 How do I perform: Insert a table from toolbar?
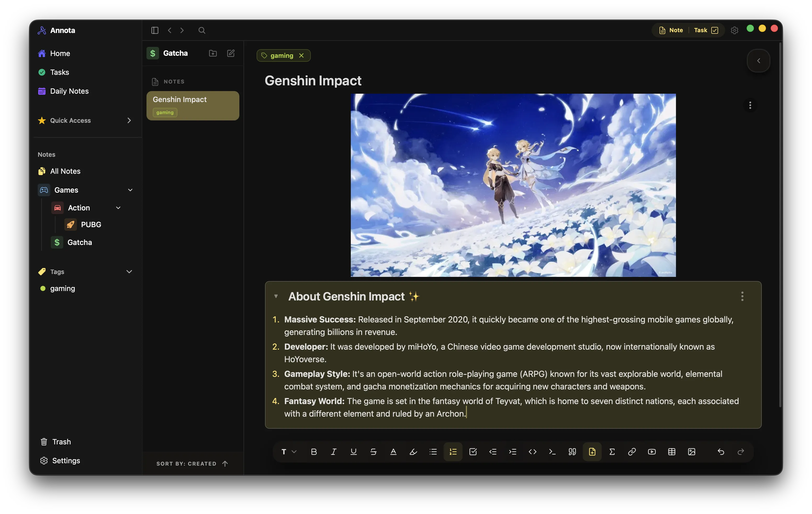coord(671,452)
